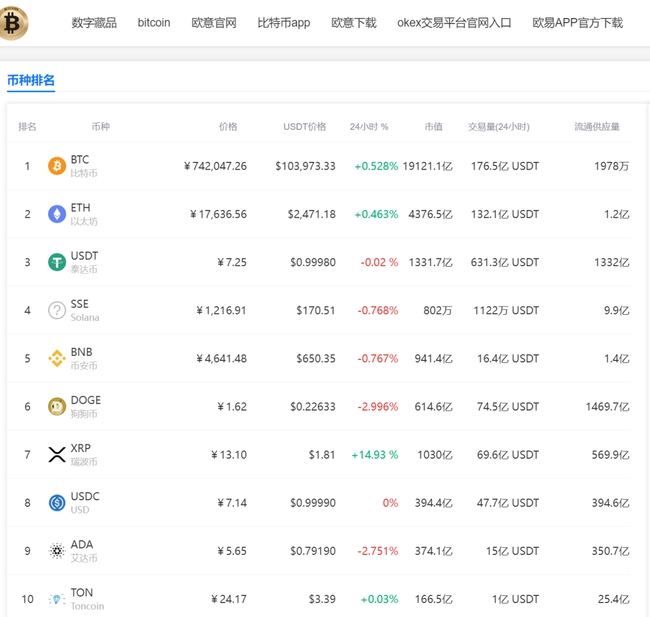Click the +0.528% change value
Screen dimensions: 650x617
click(376, 166)
